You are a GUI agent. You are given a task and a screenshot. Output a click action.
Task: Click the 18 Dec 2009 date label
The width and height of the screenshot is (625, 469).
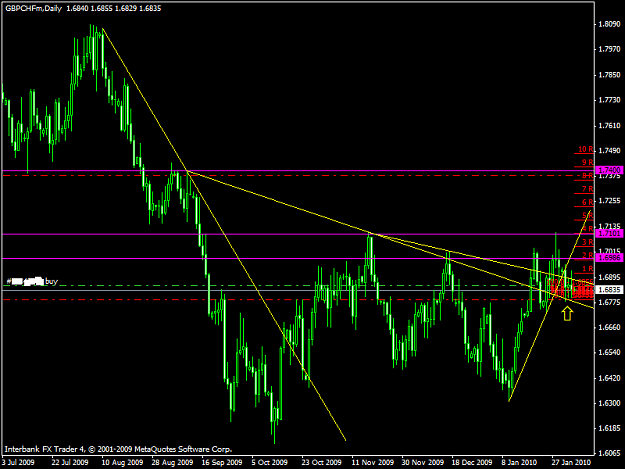[472, 463]
